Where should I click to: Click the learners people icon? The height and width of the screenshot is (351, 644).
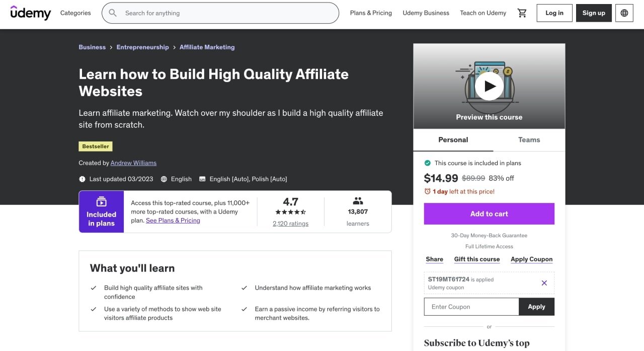358,201
